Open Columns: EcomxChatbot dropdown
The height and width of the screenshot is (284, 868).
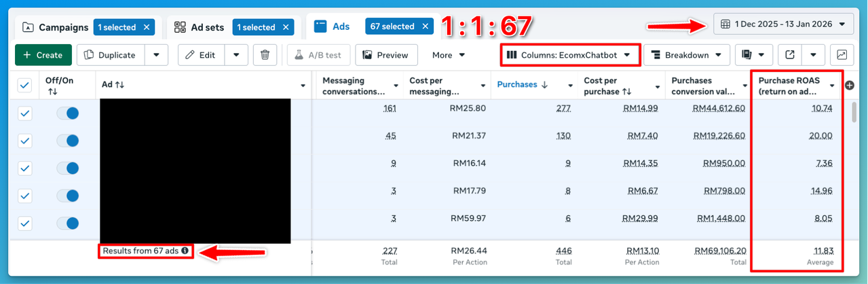click(x=570, y=55)
